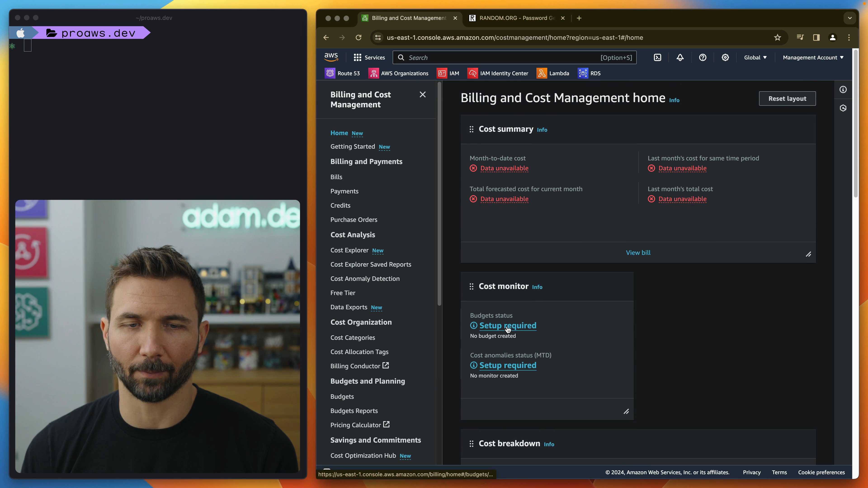Open AWS Organizations shortcut
868x488 pixels.
[x=398, y=73]
